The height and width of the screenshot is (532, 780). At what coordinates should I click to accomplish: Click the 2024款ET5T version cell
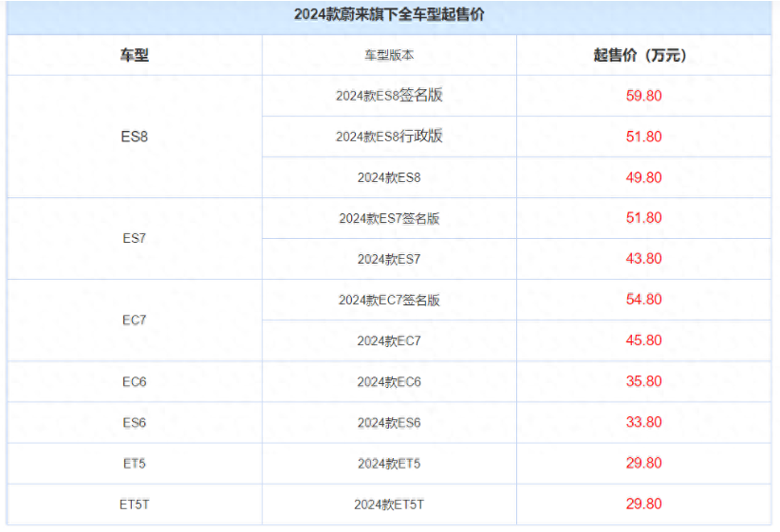click(389, 504)
